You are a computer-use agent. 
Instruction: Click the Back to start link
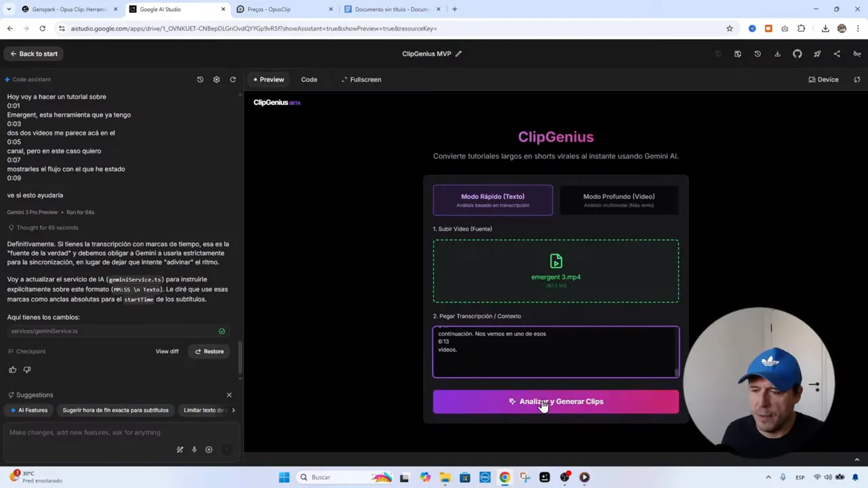point(33,54)
